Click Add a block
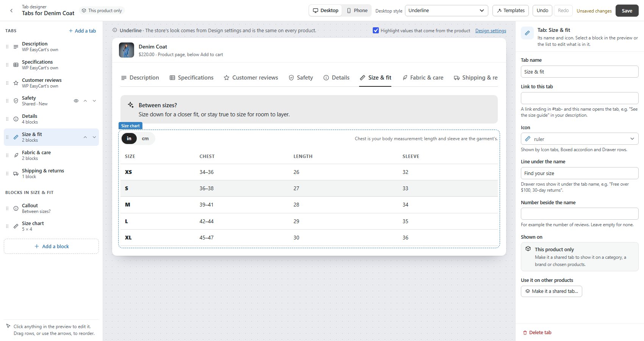This screenshot has height=341, width=644. pos(52,246)
